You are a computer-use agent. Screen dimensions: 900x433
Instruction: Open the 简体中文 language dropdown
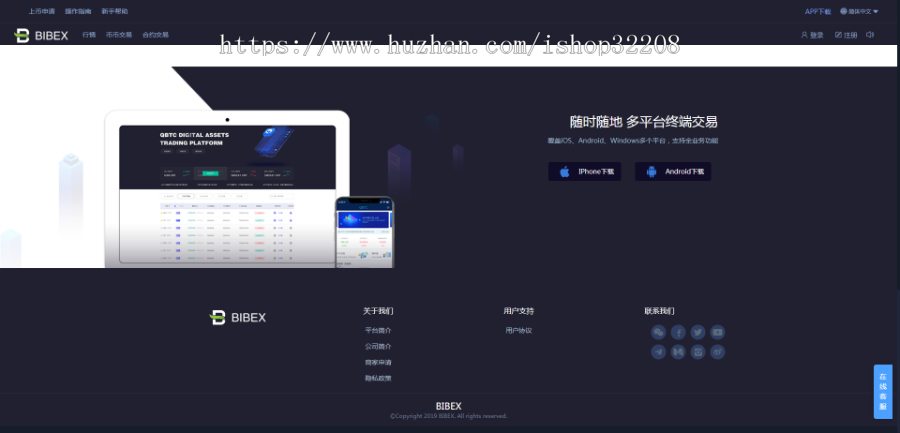[859, 11]
